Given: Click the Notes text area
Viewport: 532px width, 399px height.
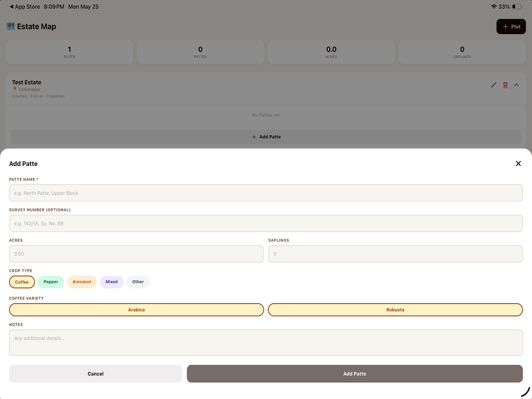Looking at the screenshot, I should [266, 343].
